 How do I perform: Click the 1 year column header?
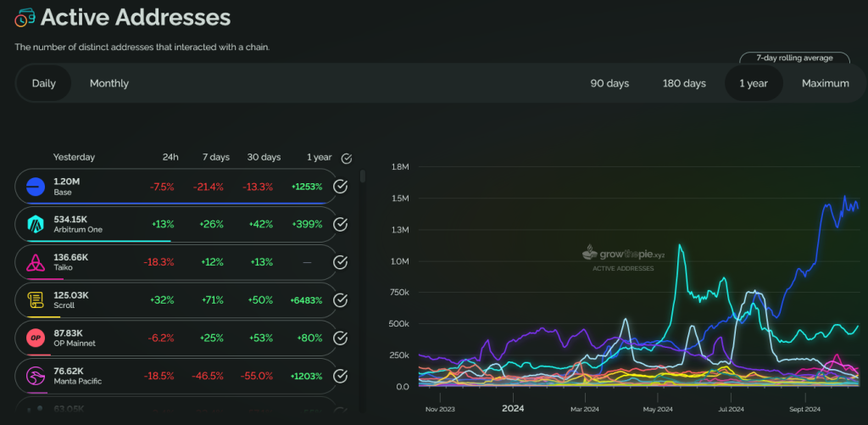[x=320, y=157]
